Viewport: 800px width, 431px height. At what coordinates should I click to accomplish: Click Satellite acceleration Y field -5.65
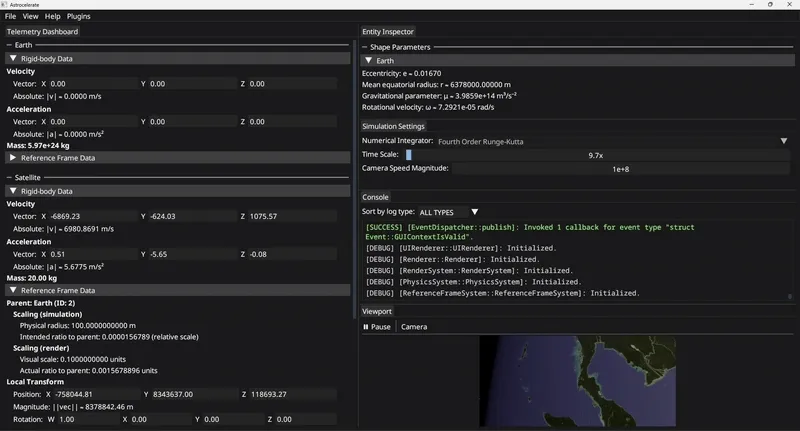(192, 254)
